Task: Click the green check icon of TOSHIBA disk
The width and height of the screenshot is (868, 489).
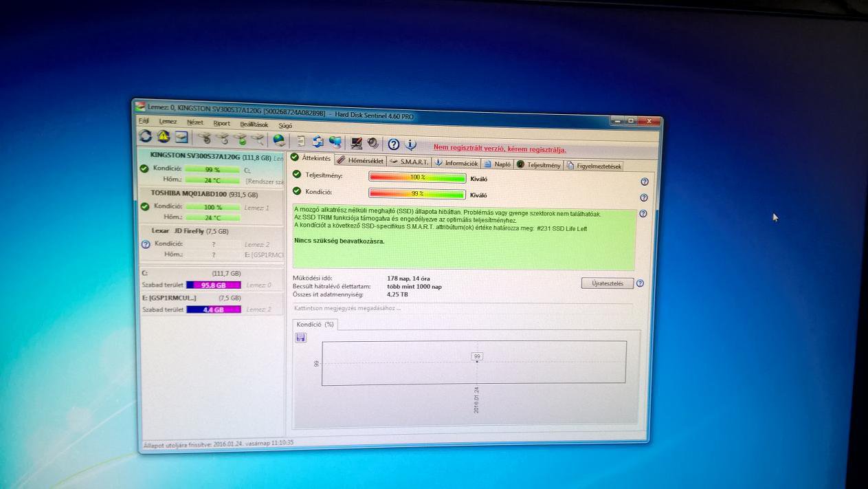Action: click(x=144, y=206)
